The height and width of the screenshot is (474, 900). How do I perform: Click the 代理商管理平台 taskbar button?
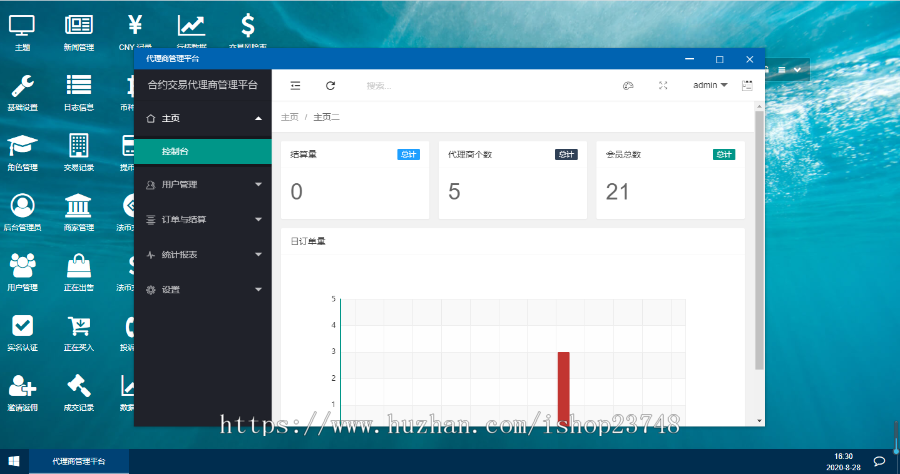pos(79,461)
